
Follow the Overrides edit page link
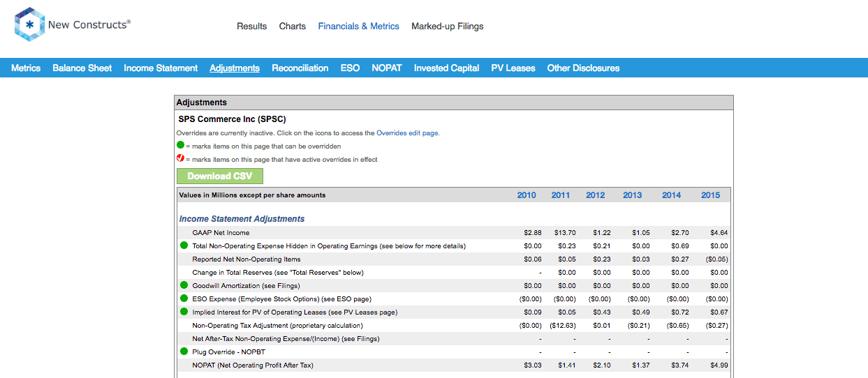[x=408, y=133]
